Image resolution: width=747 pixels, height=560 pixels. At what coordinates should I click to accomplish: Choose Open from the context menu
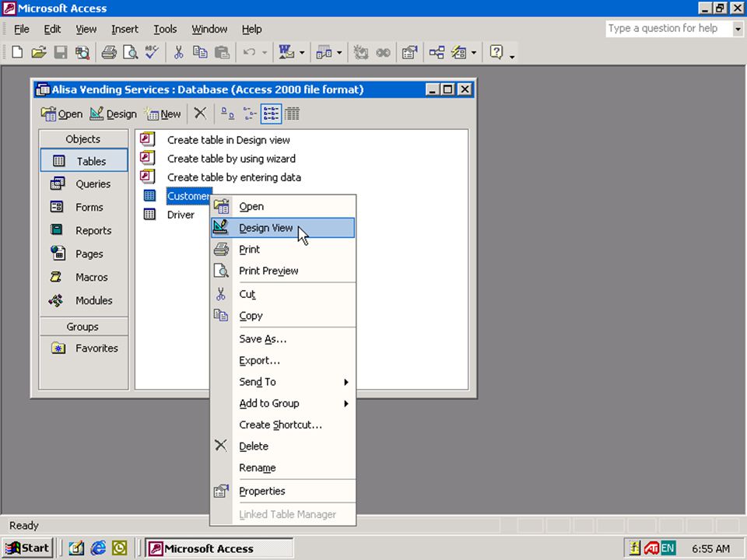(x=283, y=207)
